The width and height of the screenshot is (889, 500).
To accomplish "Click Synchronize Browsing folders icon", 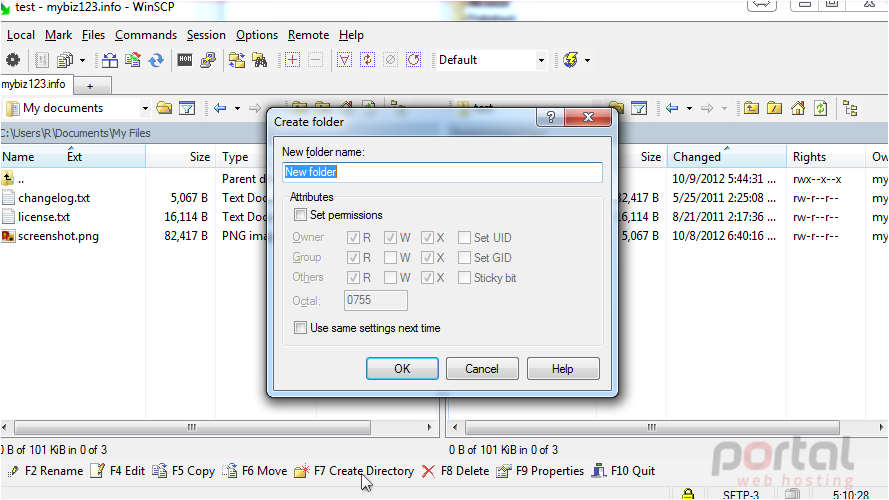I will pos(236,60).
